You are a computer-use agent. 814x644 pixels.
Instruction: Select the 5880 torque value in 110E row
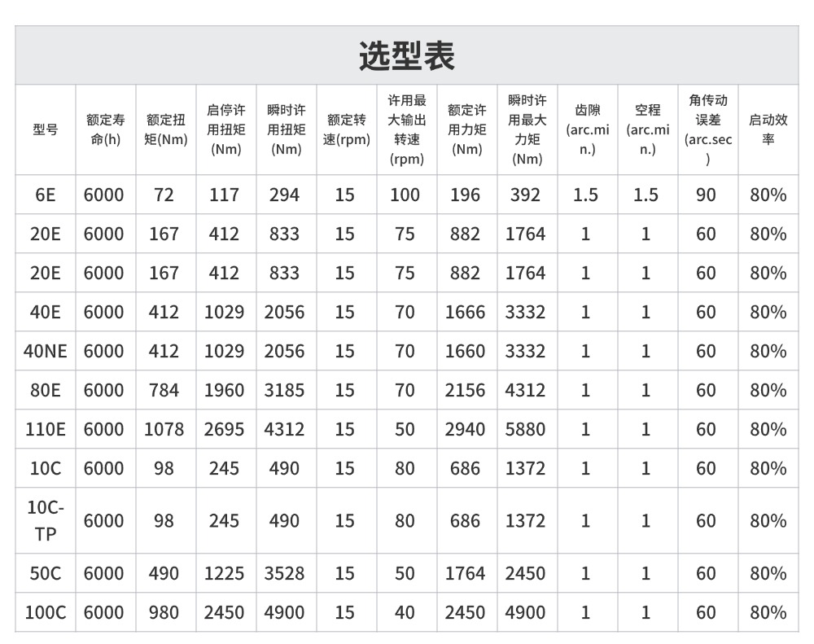(527, 429)
